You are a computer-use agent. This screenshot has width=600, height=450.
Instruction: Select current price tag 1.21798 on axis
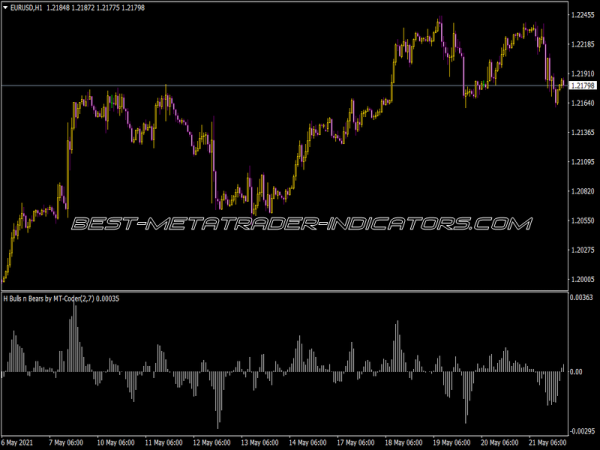[x=583, y=87]
